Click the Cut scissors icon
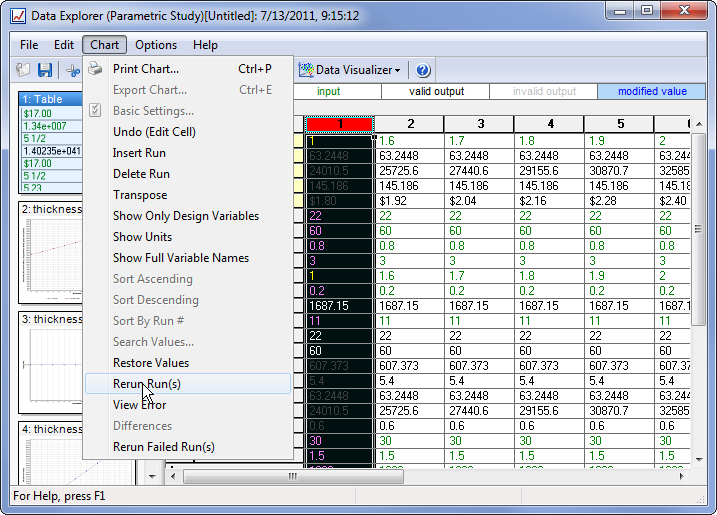Viewport: 717px width, 515px height. click(73, 70)
